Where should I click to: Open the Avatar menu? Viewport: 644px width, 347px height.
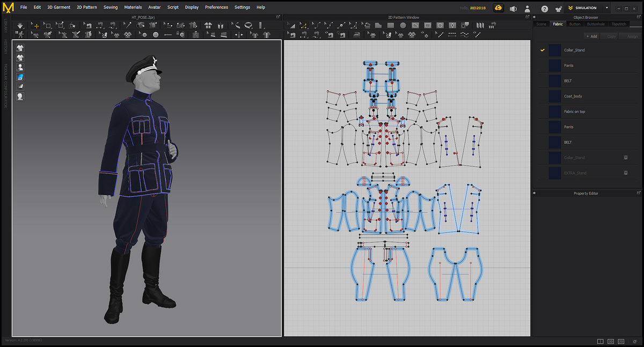(155, 8)
